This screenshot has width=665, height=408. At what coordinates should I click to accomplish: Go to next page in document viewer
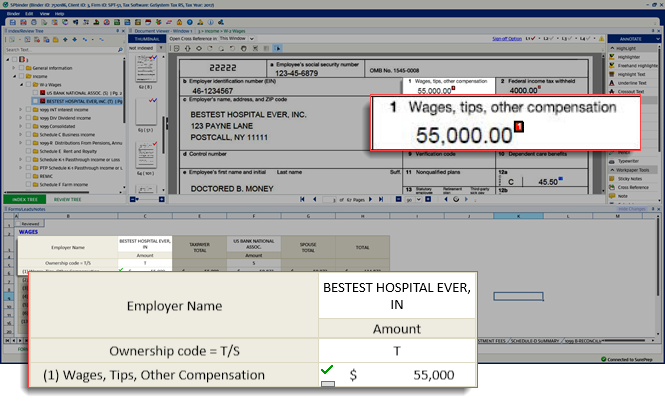coord(370,199)
